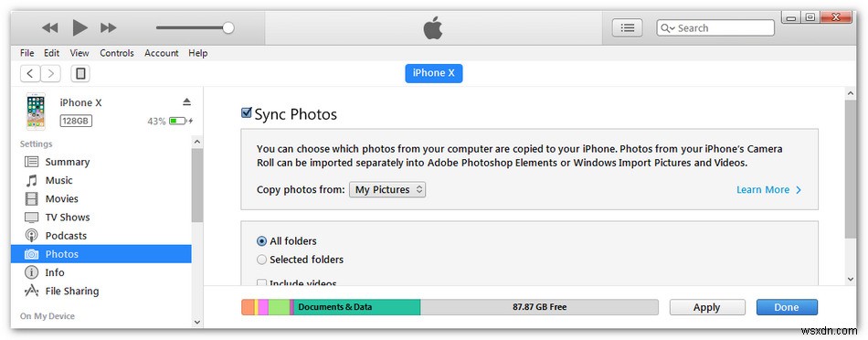This screenshot has width=868, height=340.
Task: Open Music in sidebar
Action: click(101, 181)
